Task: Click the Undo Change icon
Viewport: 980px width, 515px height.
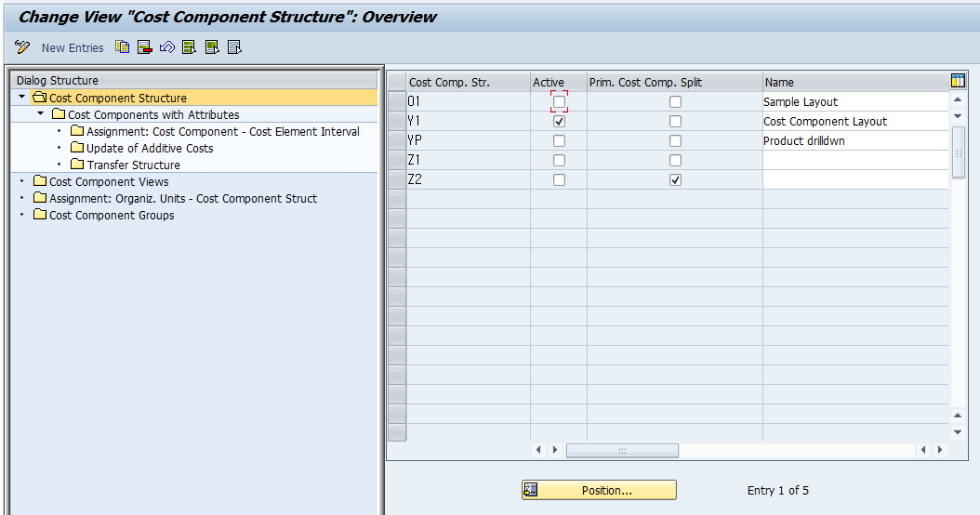Action: pos(166,46)
